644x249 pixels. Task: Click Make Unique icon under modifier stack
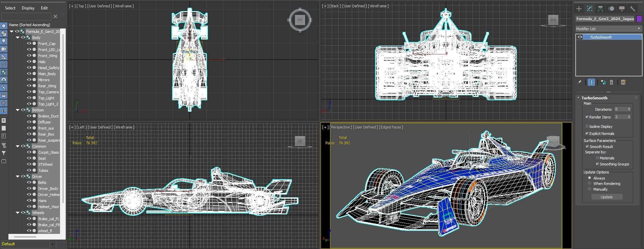click(603, 82)
